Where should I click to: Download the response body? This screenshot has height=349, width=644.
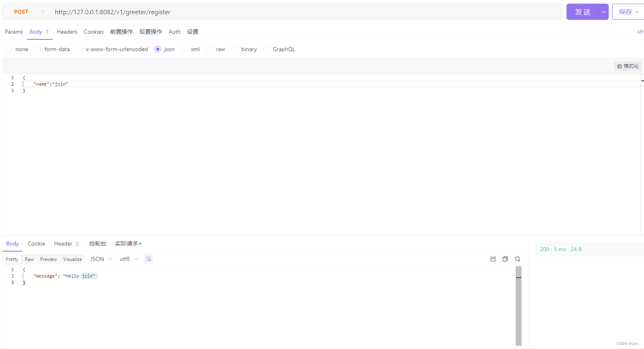[x=493, y=259]
